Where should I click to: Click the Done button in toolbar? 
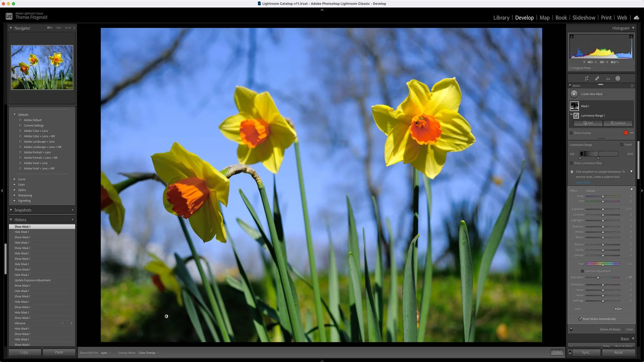click(557, 352)
